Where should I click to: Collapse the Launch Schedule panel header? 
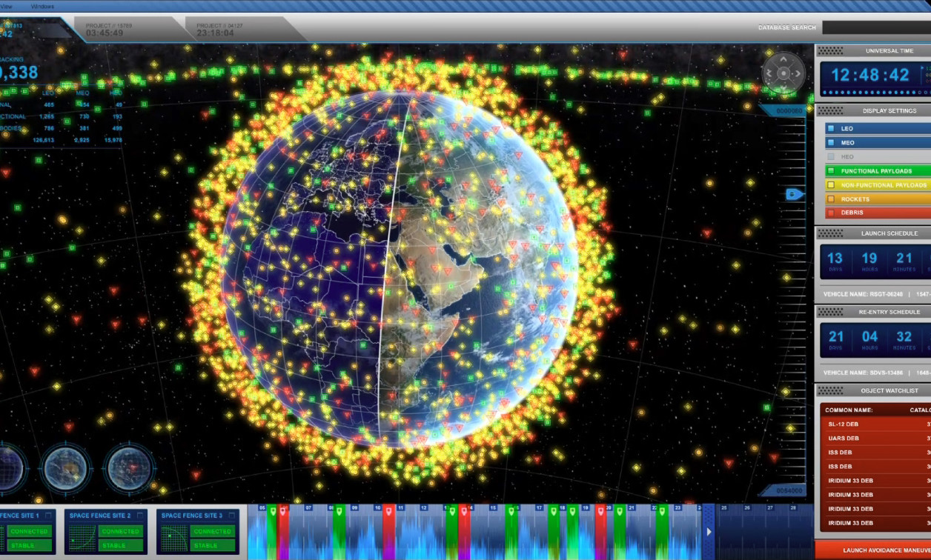[x=873, y=233]
